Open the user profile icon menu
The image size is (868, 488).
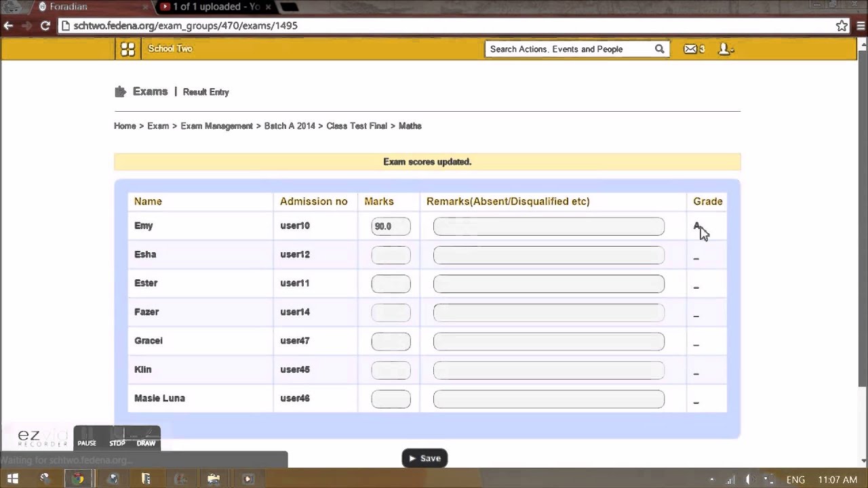(724, 49)
